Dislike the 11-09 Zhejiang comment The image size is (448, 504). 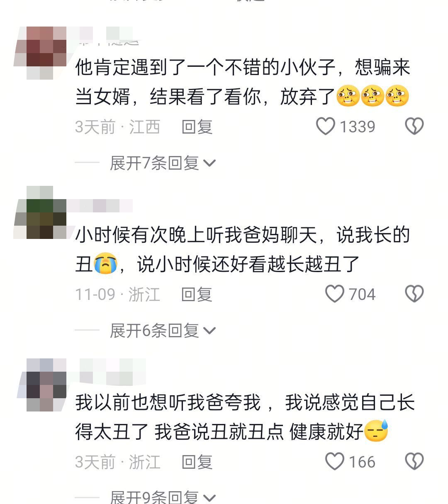[x=414, y=294]
